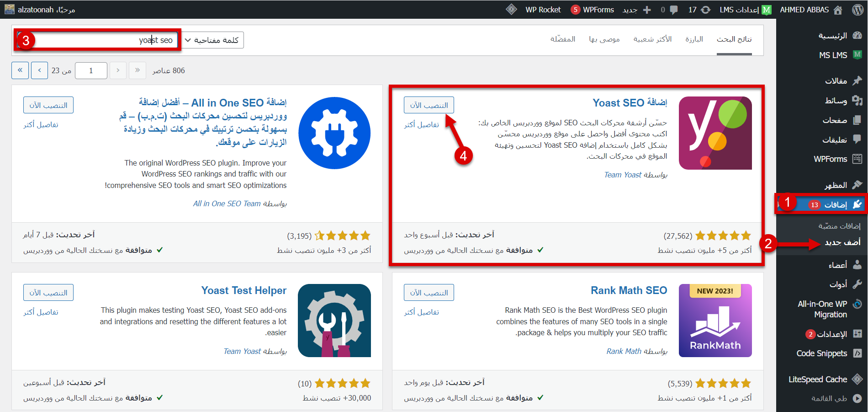
Task: Open صفحات pages icon in sidebar
Action: coord(857,120)
